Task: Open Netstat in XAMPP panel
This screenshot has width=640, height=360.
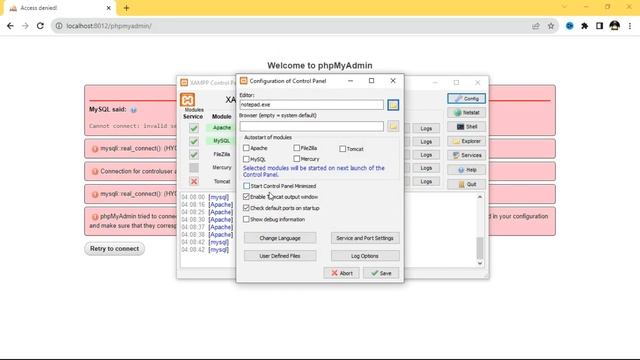Action: [467, 112]
